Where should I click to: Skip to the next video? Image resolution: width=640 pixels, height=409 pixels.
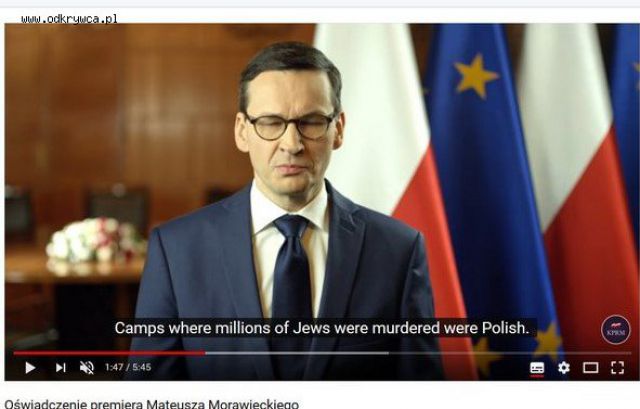point(60,368)
